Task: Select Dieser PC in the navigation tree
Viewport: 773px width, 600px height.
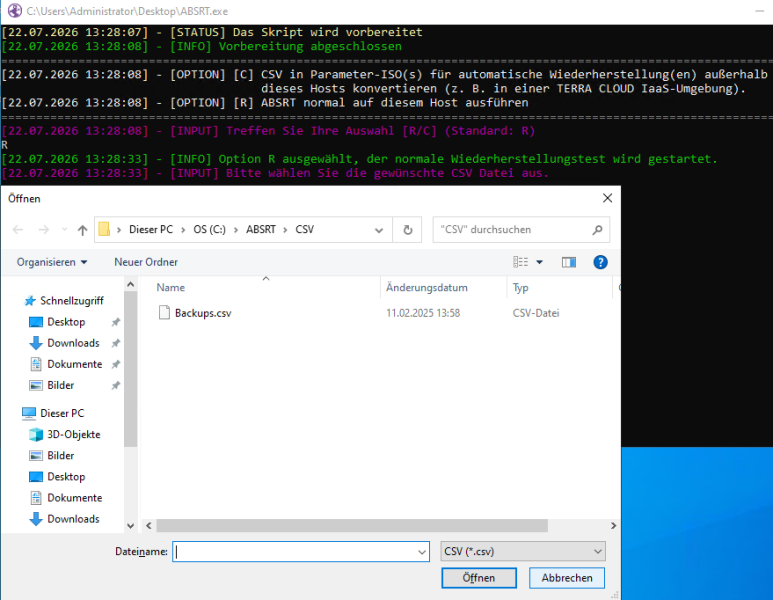Action: coord(62,413)
